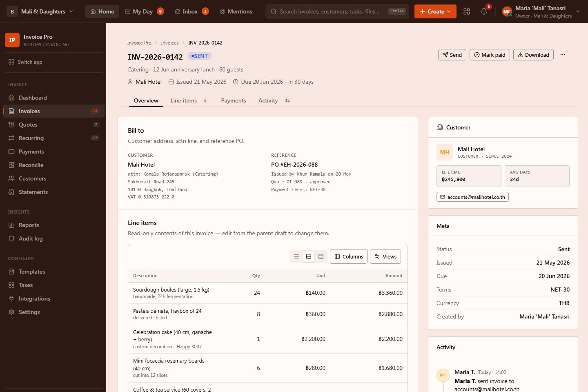Viewport: 588px width, 392px height.
Task: Open the apps grid icon in top bar
Action: click(467, 11)
